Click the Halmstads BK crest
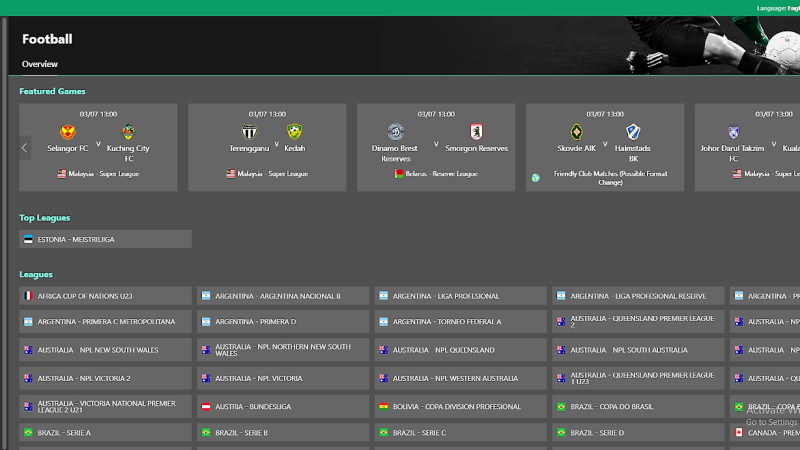The image size is (800, 450). click(633, 132)
